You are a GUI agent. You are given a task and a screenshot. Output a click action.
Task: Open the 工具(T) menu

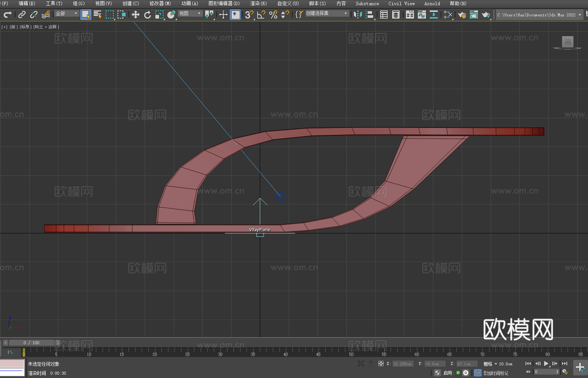(x=54, y=3)
